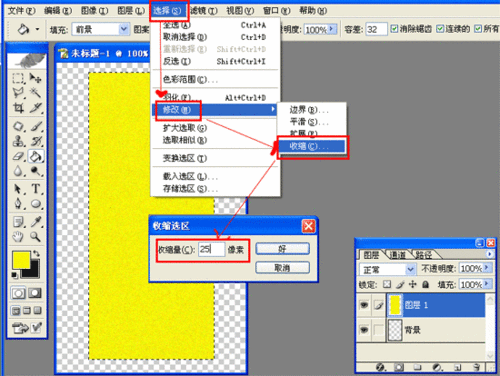Select the Rectangular Marquee tool
Screen dimensions: 500x376
18,79
